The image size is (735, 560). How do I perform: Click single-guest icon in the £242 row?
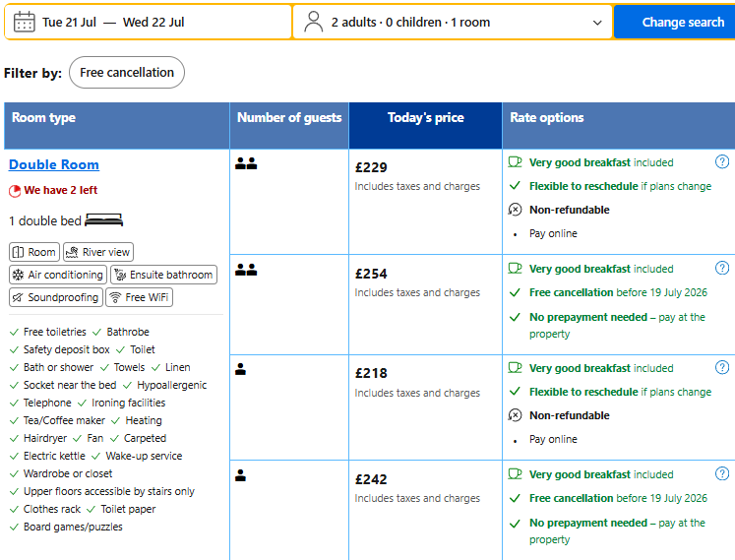pyautogui.click(x=240, y=475)
